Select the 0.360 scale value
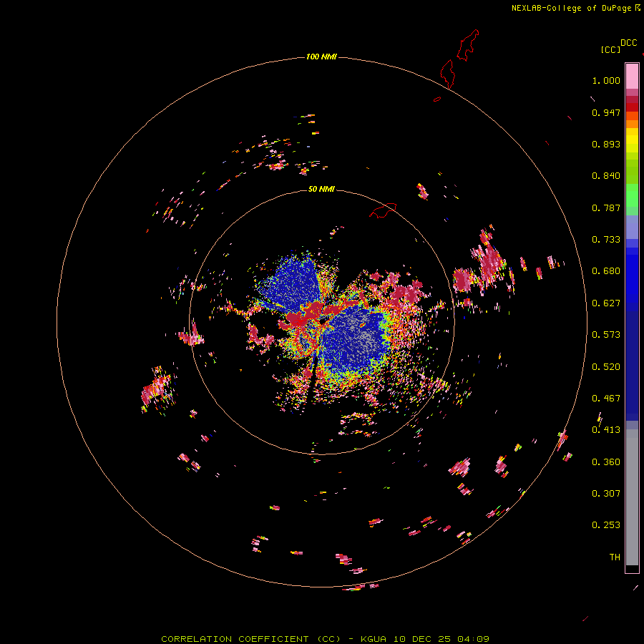 [x=606, y=462]
